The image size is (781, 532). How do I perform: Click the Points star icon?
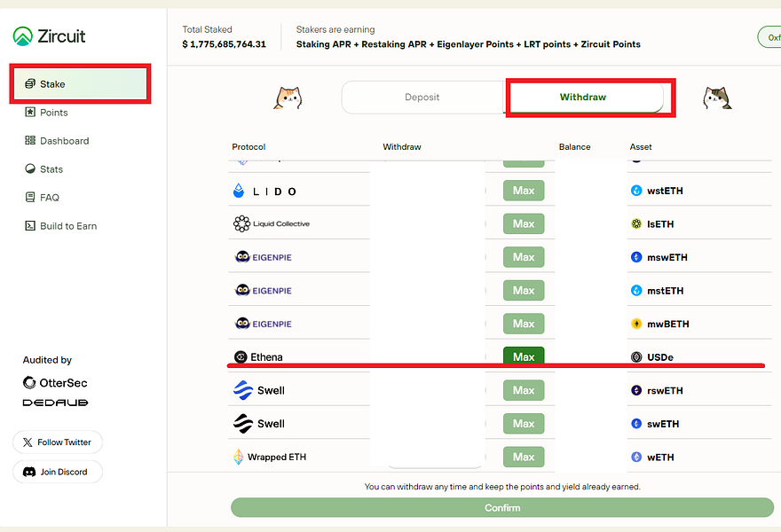tap(30, 112)
